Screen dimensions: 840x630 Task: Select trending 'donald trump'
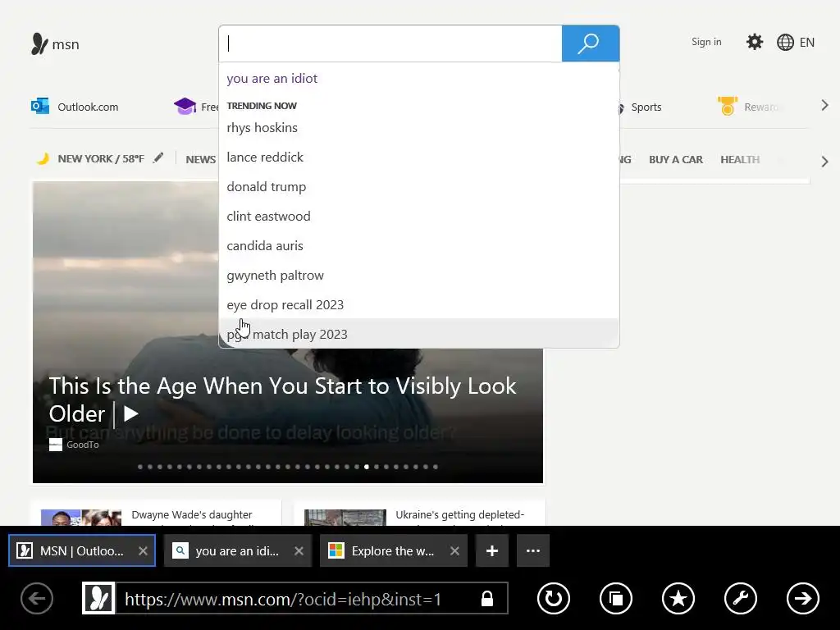click(419, 186)
